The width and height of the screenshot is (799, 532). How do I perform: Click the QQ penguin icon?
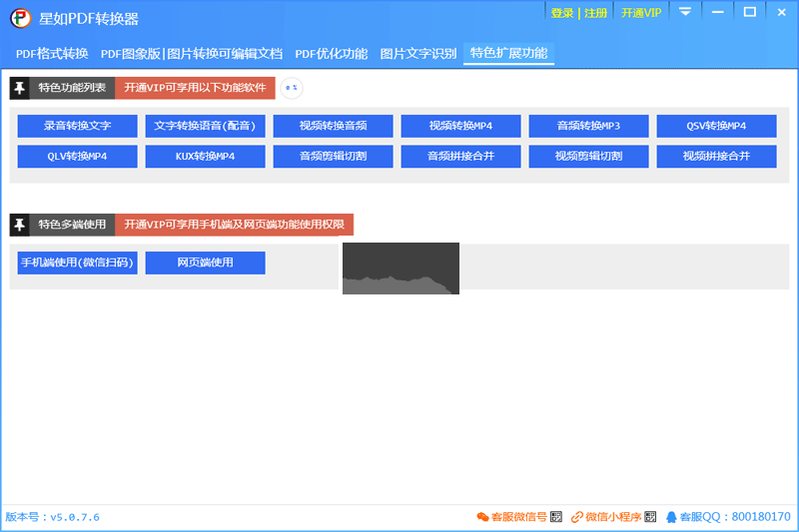click(x=671, y=517)
